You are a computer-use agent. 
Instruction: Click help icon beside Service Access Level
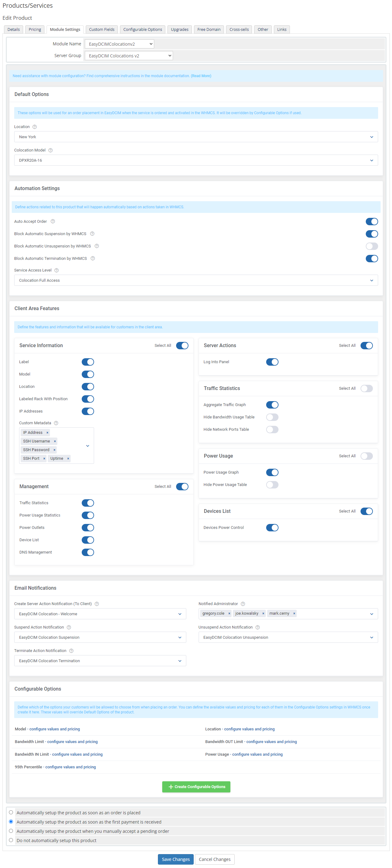[56, 270]
